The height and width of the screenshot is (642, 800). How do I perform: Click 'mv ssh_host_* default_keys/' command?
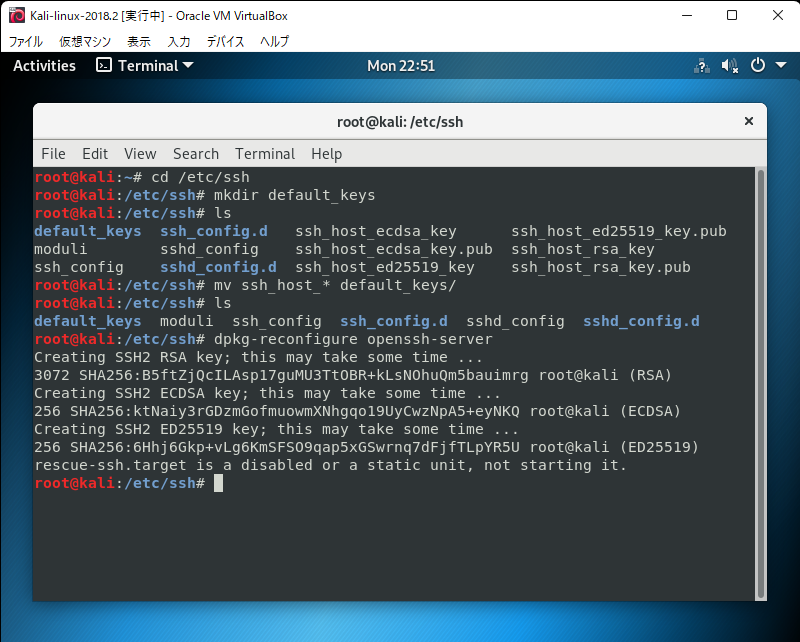(x=335, y=285)
